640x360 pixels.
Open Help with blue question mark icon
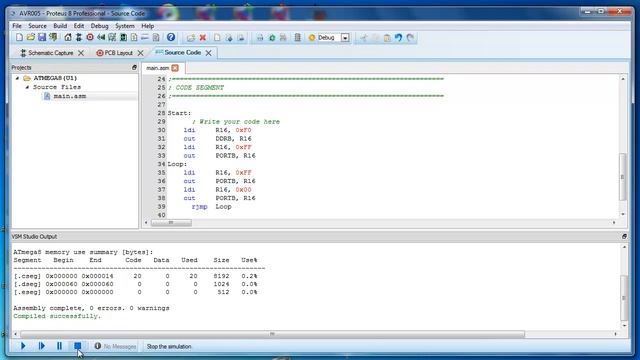[171, 38]
